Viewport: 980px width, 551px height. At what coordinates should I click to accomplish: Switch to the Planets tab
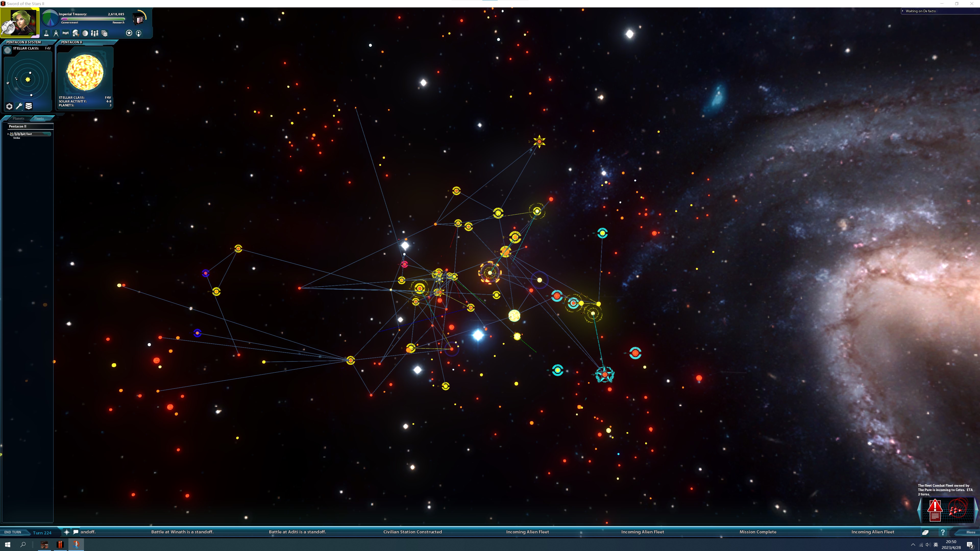click(x=18, y=118)
